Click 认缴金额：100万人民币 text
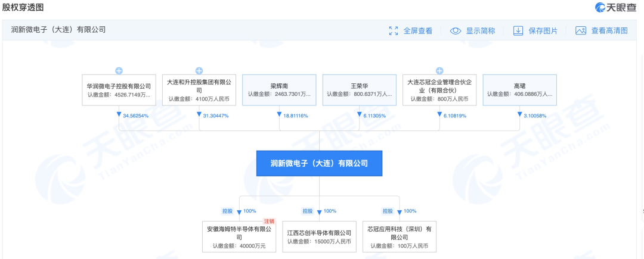 click(x=400, y=246)
